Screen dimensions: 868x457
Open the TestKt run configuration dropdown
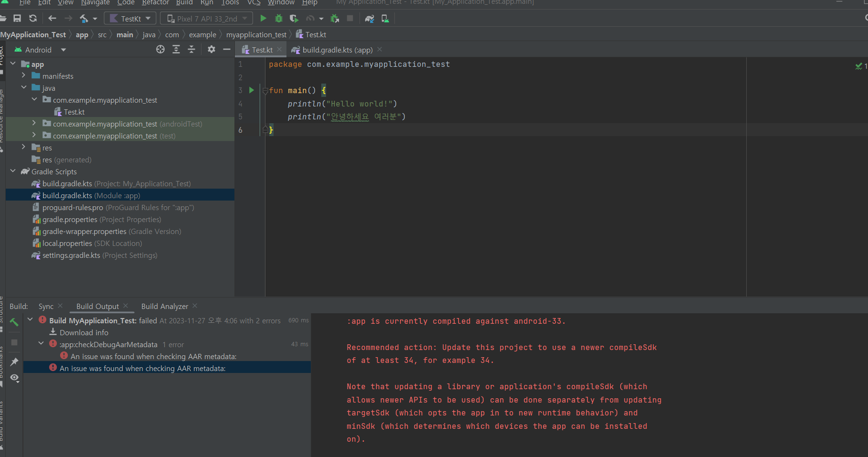point(130,19)
